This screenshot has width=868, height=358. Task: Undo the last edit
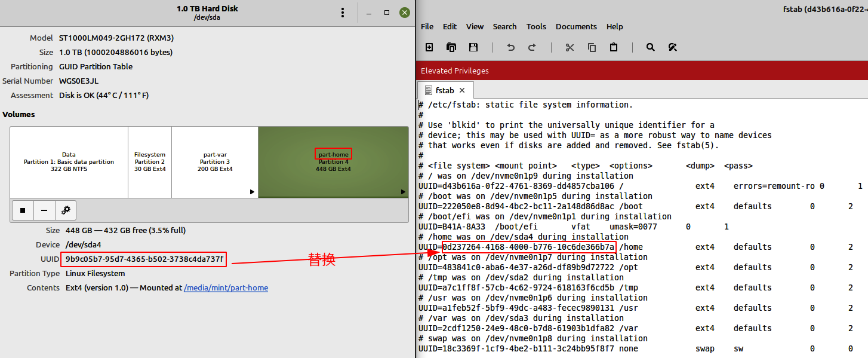(x=510, y=47)
